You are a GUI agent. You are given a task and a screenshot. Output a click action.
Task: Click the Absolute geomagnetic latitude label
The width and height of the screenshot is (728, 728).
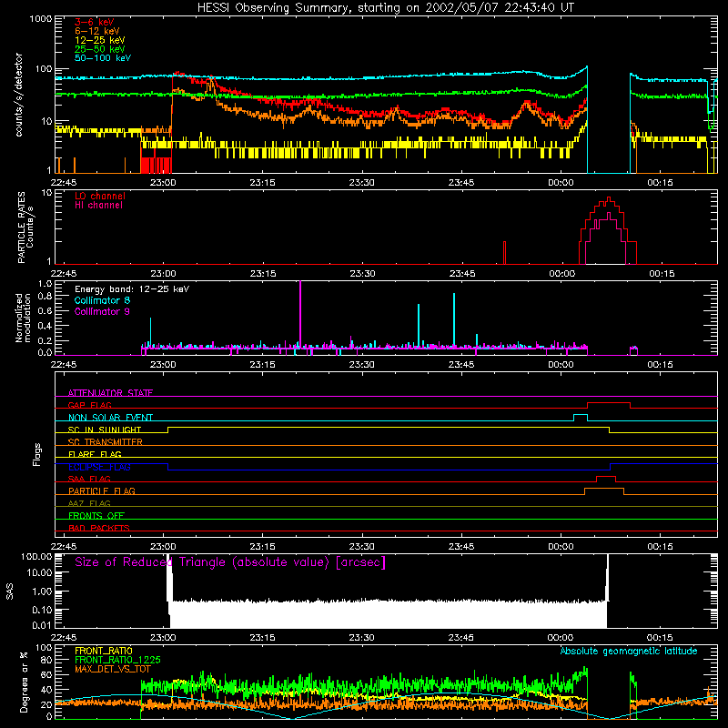[629, 651]
